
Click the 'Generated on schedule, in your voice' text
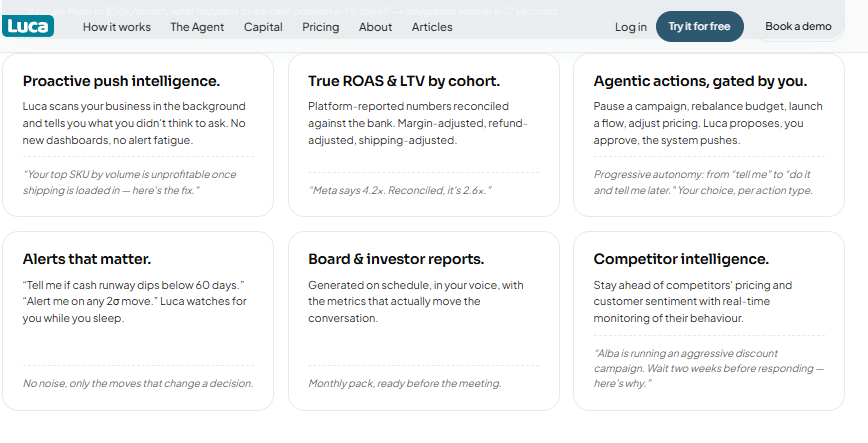pos(416,302)
